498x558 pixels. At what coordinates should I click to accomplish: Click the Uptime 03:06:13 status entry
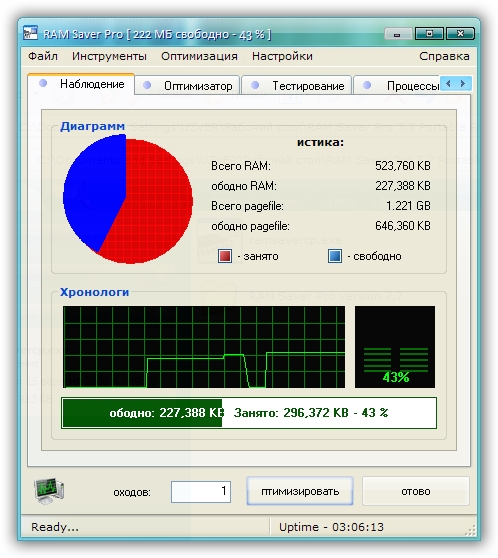click(x=331, y=527)
